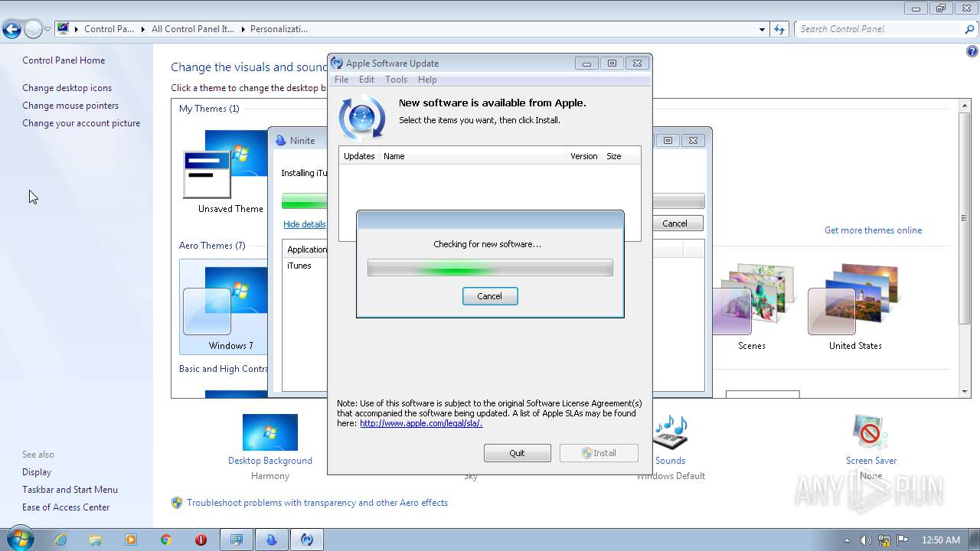Switch to Apple Software Update taskbar button
Viewport: 980px width, 551px height.
(x=306, y=540)
